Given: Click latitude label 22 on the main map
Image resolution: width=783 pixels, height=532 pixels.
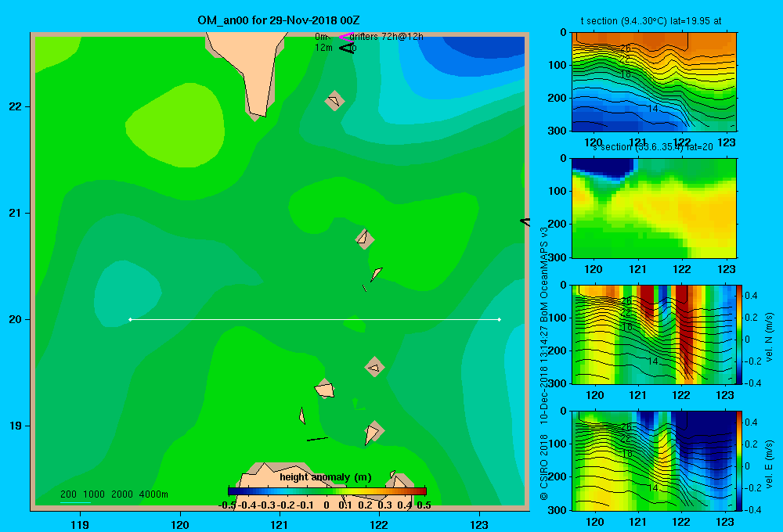Looking at the screenshot, I should 16,106.
